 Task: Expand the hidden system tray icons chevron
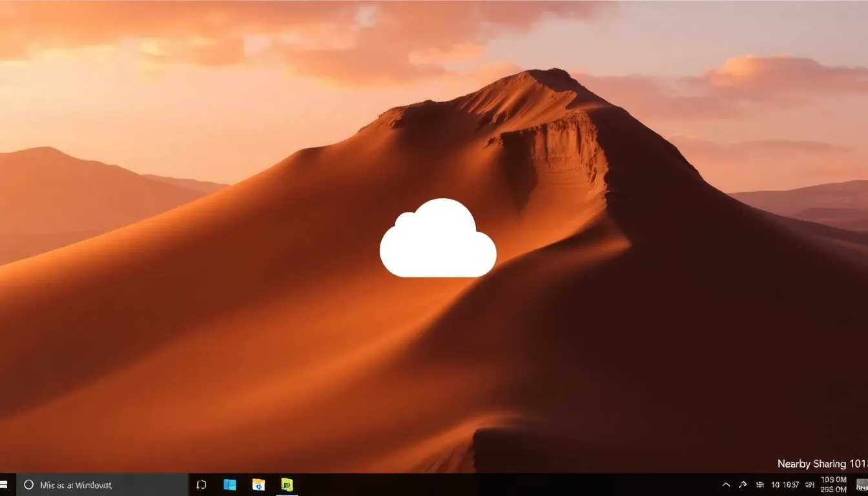click(726, 484)
